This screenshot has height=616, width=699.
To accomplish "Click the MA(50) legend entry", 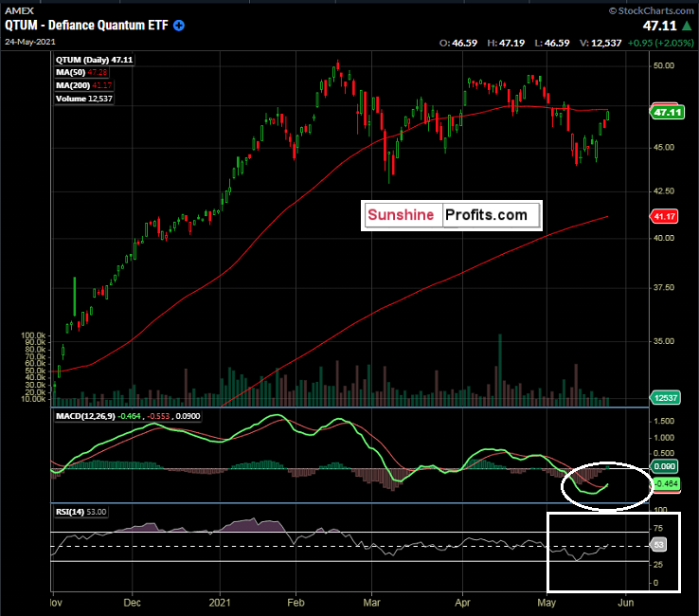I will click(81, 72).
